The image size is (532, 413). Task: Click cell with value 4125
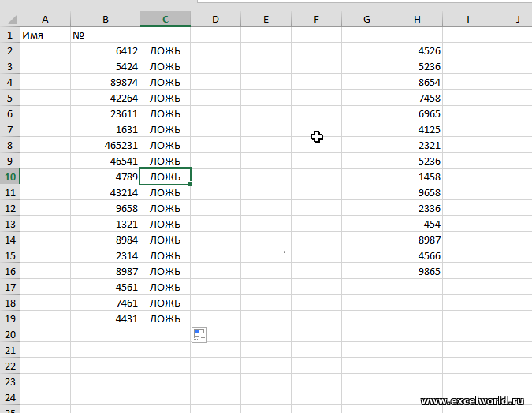(417, 129)
